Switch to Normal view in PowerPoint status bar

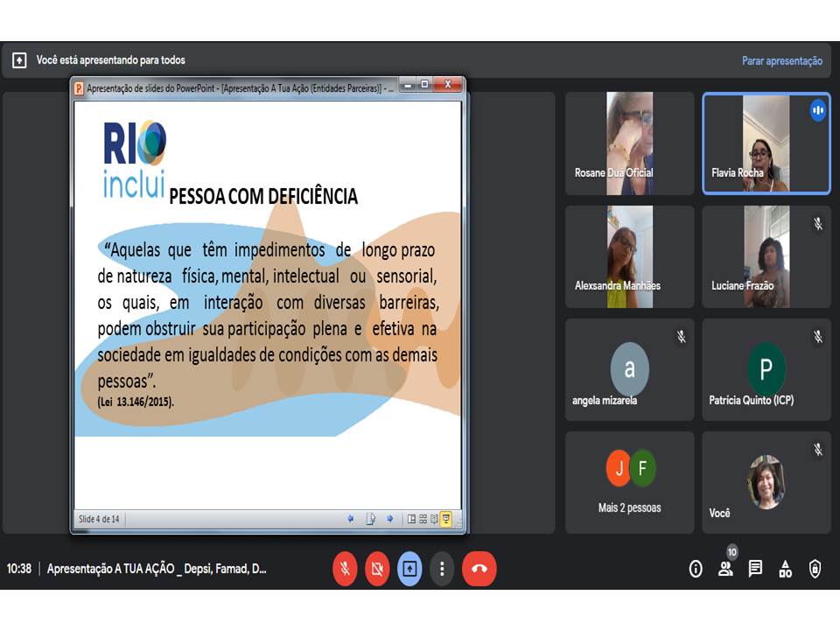click(411, 519)
